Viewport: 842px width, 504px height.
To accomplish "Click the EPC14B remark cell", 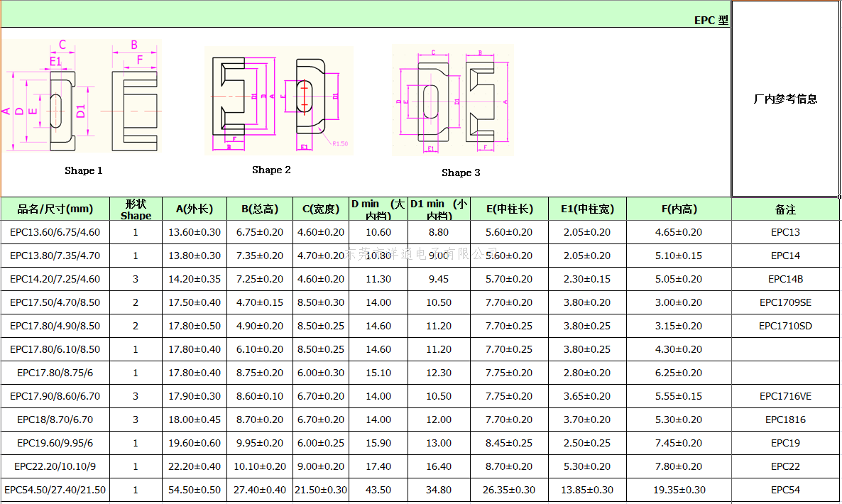I will 785,279.
